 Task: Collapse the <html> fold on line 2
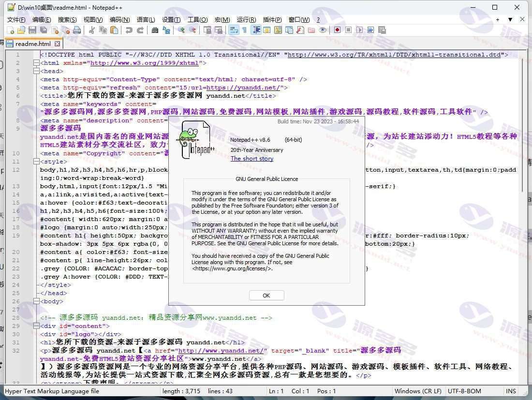pyautogui.click(x=36, y=63)
